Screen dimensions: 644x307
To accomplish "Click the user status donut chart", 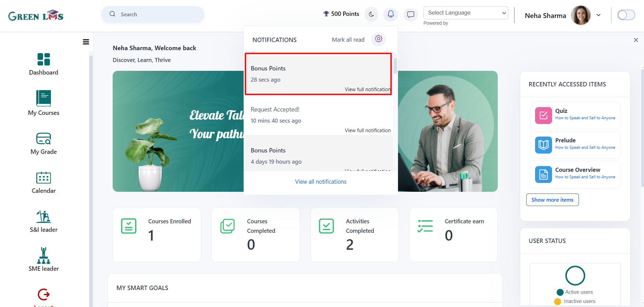I will [x=575, y=275].
